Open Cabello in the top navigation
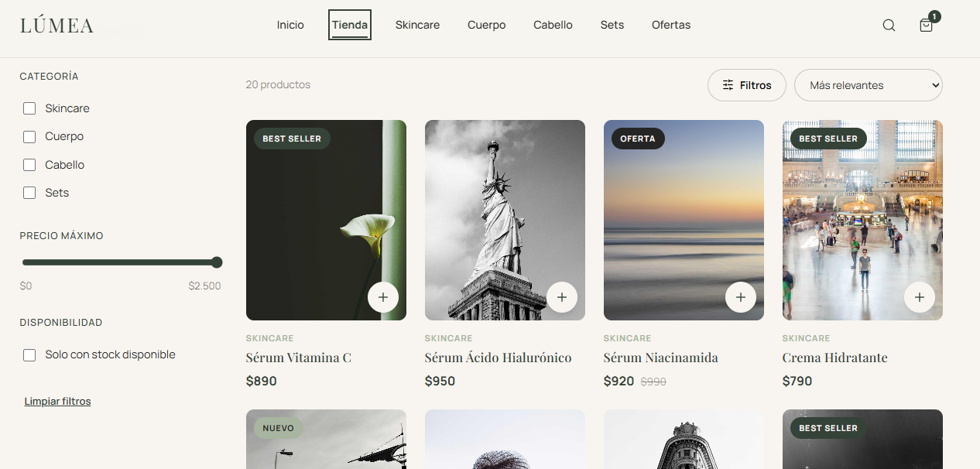Screen dimensions: 980x469 click(553, 25)
